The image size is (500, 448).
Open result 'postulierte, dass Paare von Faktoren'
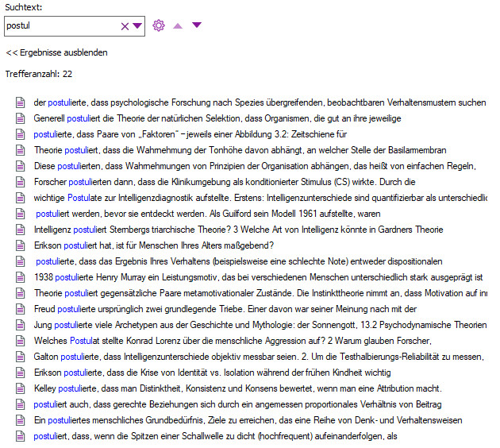click(x=190, y=134)
